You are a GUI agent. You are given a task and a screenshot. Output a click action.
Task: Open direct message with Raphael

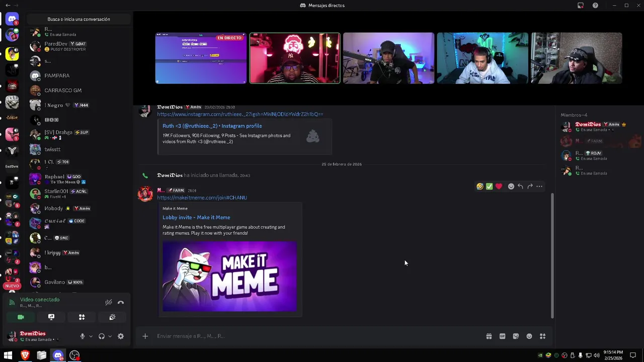[x=78, y=179]
